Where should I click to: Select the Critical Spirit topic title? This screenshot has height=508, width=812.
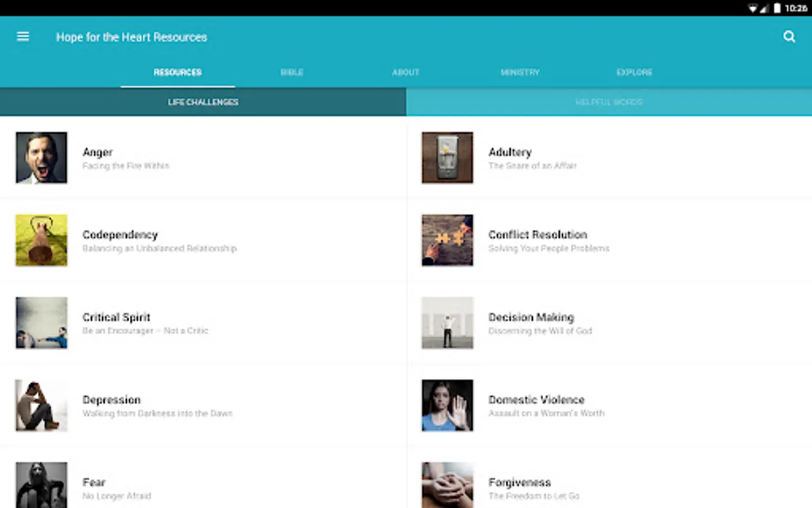116,317
